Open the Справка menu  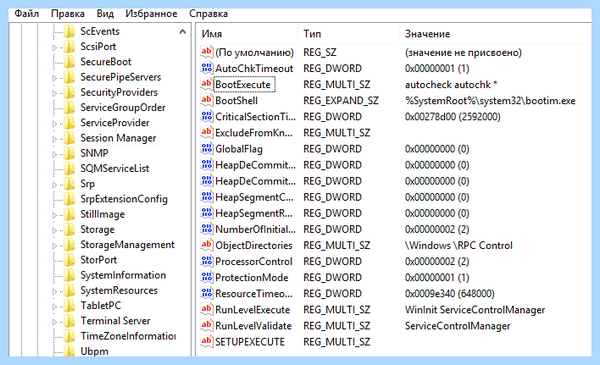coord(208,14)
